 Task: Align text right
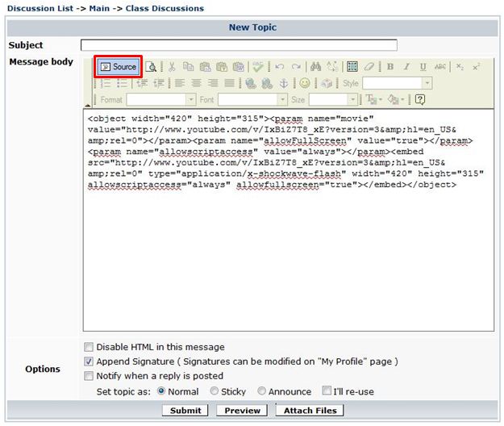[213, 83]
